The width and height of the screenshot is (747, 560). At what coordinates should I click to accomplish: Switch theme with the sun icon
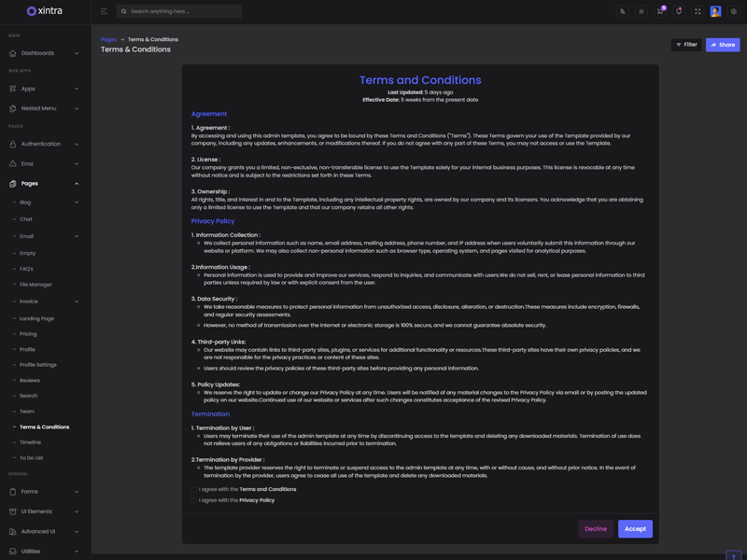point(641,12)
